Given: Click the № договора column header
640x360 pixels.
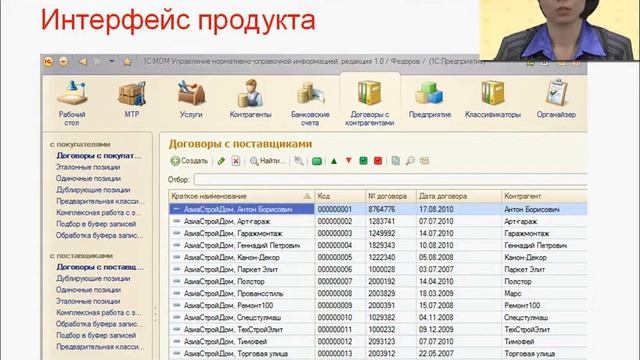Looking at the screenshot, I should [x=391, y=196].
